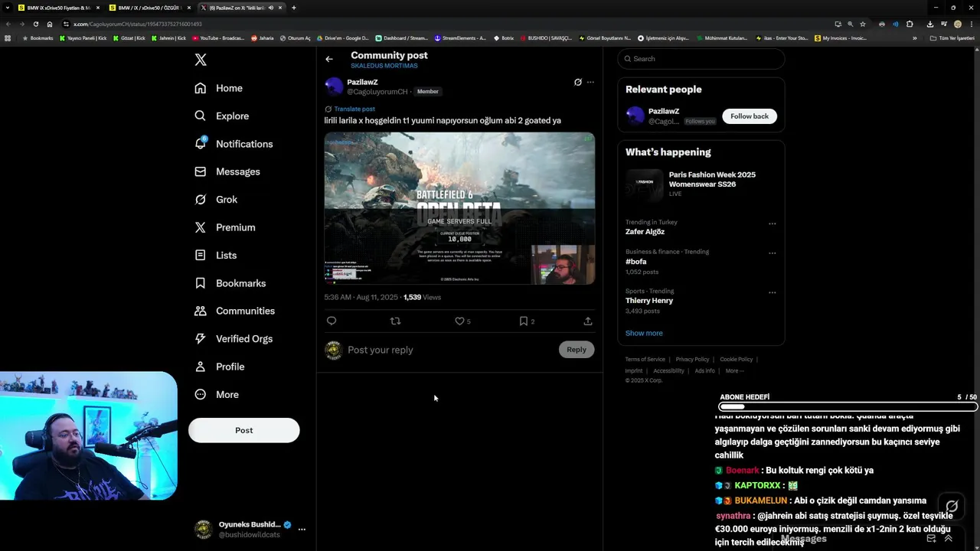Bookmark this page with star icon
The image size is (980, 551).
863,24
